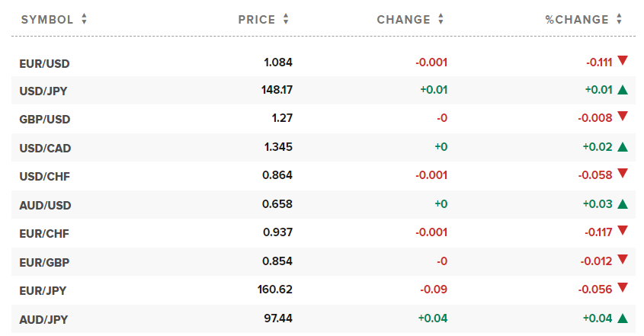Image resolution: width=644 pixels, height=336 pixels.
Task: Open the GBP/USD symbol link
Action: [44, 120]
